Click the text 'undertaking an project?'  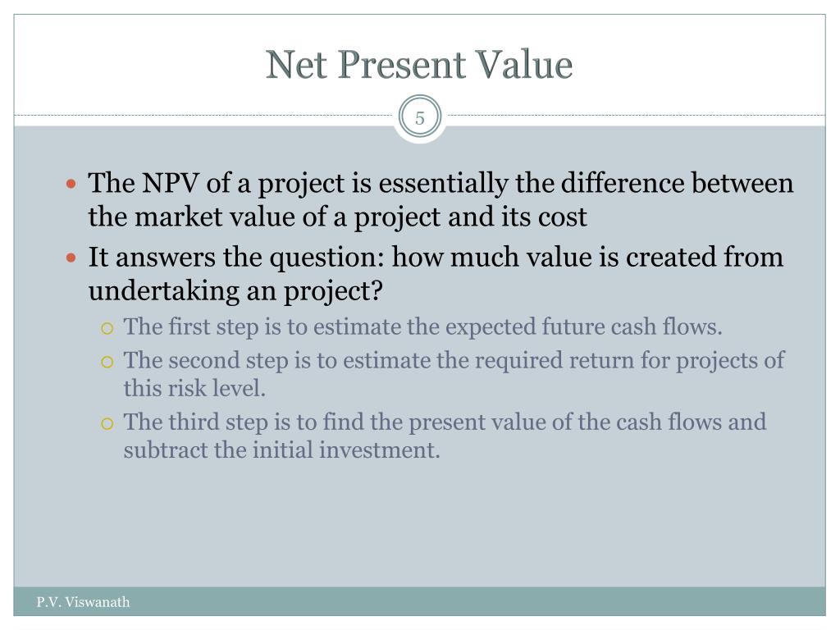(x=235, y=291)
